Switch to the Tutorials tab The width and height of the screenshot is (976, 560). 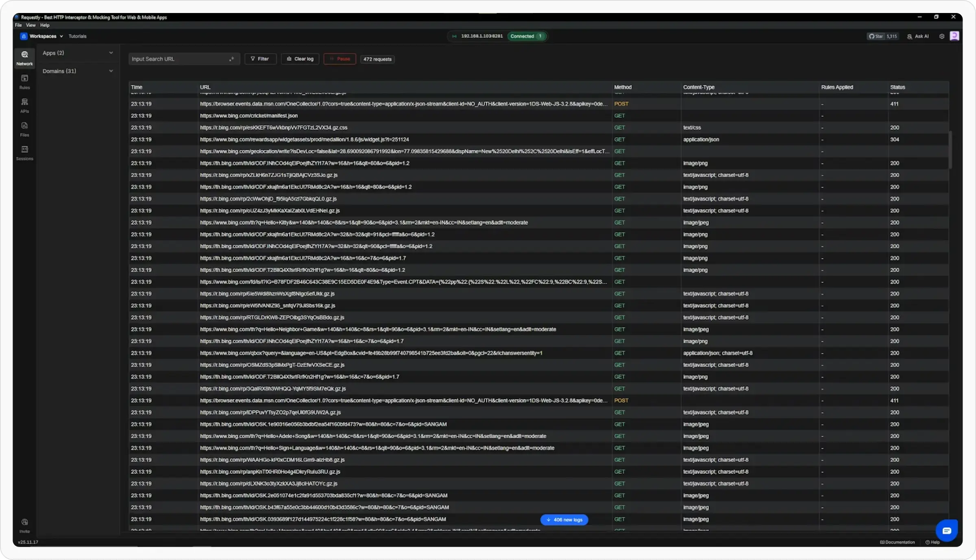point(77,36)
